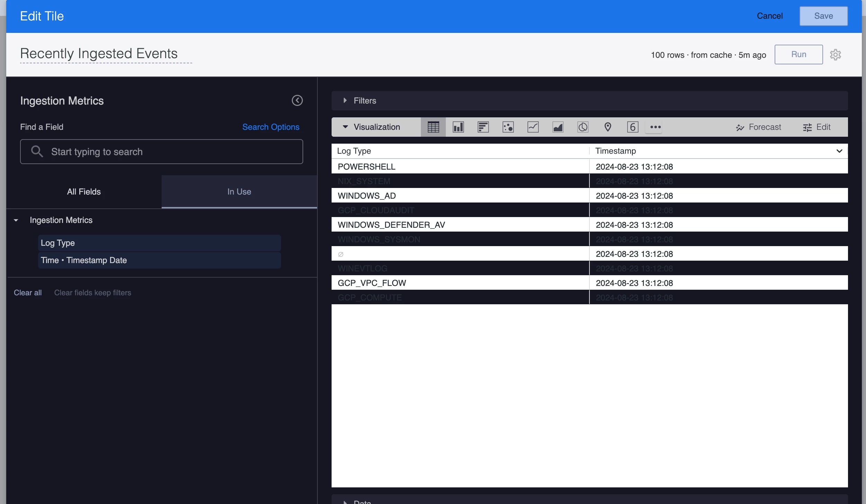Cancel editing the tile
Image resolution: width=866 pixels, height=504 pixels.
769,16
